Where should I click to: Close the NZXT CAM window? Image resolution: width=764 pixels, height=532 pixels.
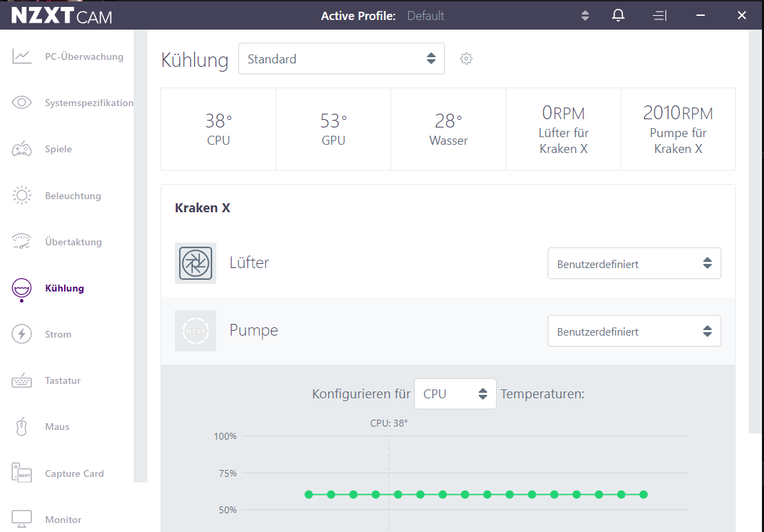[x=741, y=16]
